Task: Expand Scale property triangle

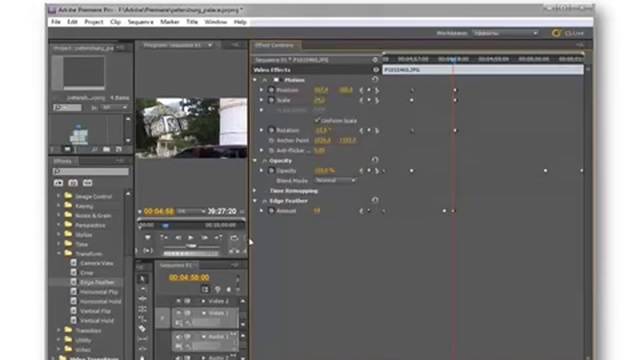Action: pyautogui.click(x=261, y=100)
